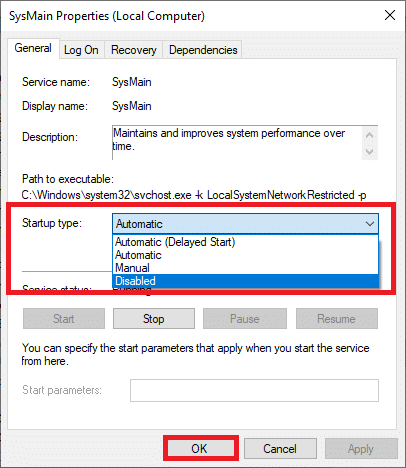
Task: Click the Start parameters text field
Action: coord(254,390)
